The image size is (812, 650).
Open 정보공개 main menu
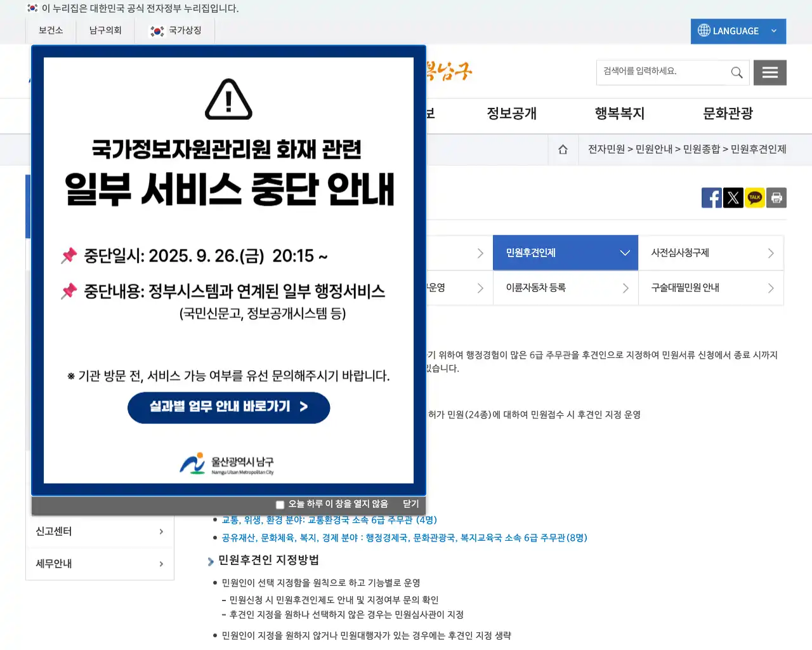511,114
